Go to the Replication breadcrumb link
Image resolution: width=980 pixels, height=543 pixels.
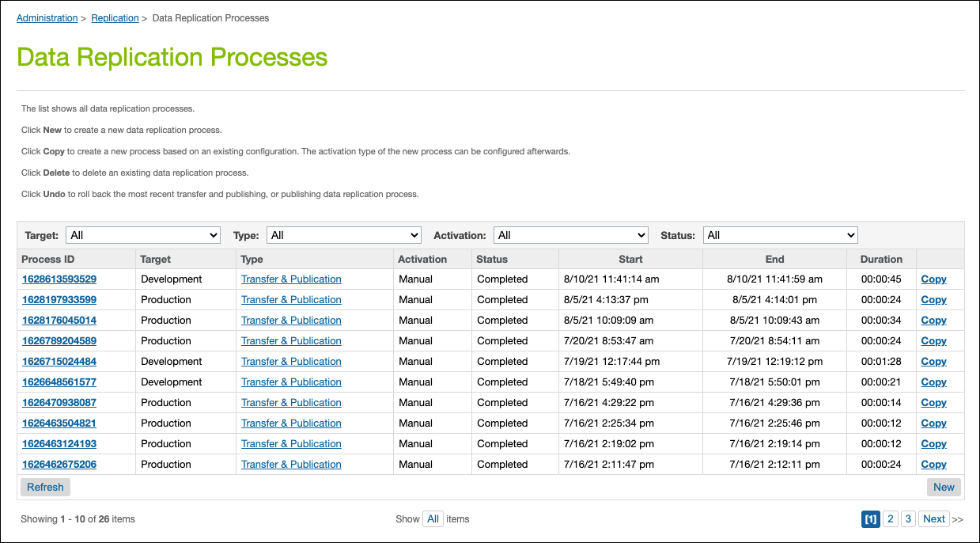(115, 18)
